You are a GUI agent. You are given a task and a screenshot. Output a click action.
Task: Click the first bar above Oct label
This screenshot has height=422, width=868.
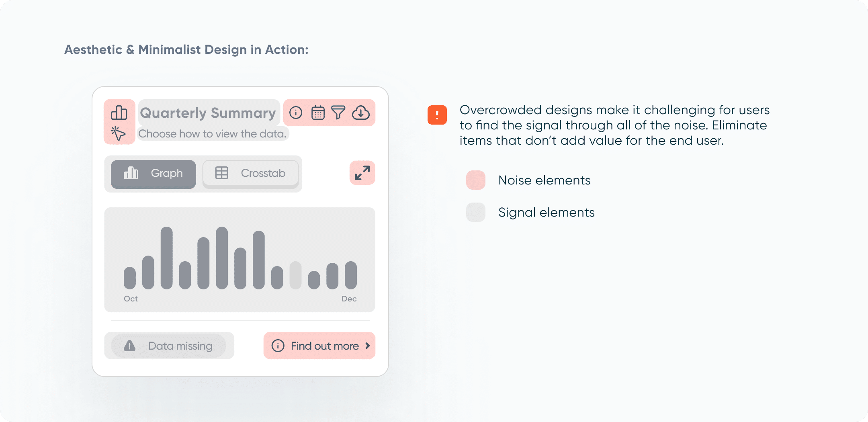click(x=130, y=278)
